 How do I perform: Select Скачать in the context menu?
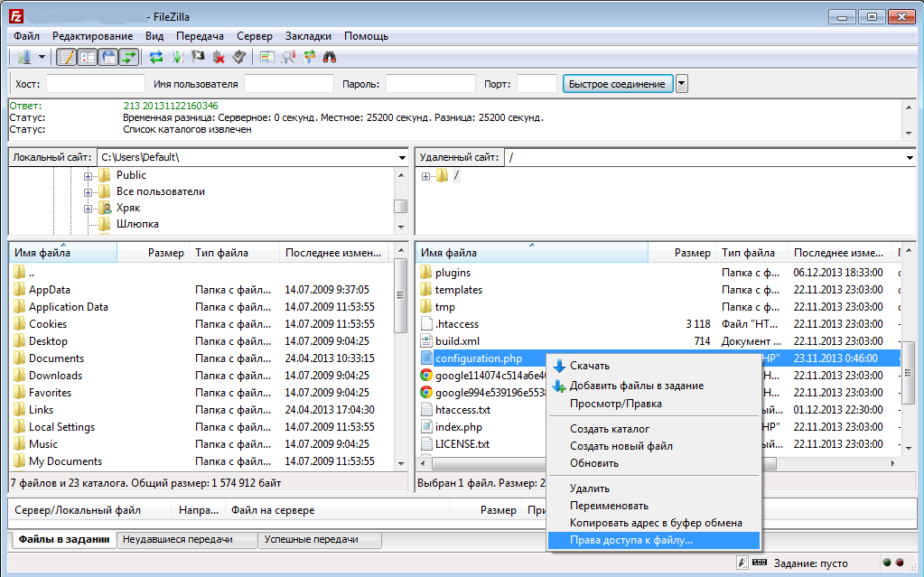(590, 366)
